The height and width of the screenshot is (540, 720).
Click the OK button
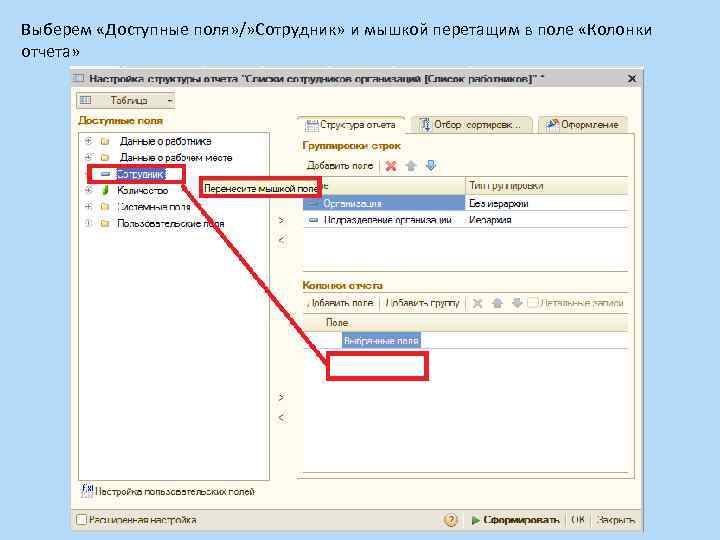pos(578,520)
